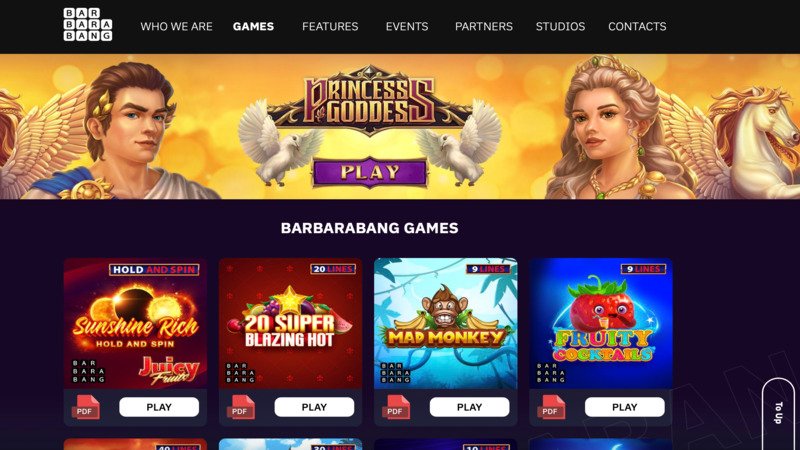Play 20 Super Blazing Hot
This screenshot has width=800, height=450.
coord(314,407)
